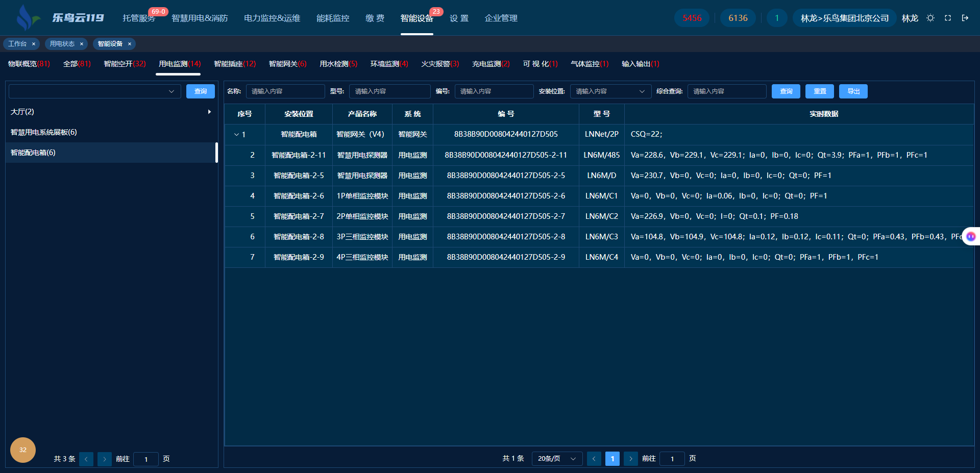Screen dimensions: 980x473
Task: Click the 综合查询 input field
Action: pos(727,91)
